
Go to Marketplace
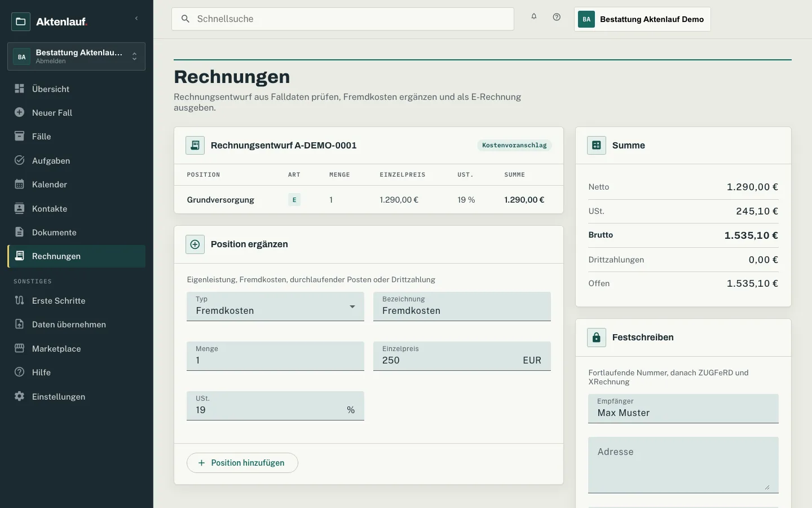point(76,348)
